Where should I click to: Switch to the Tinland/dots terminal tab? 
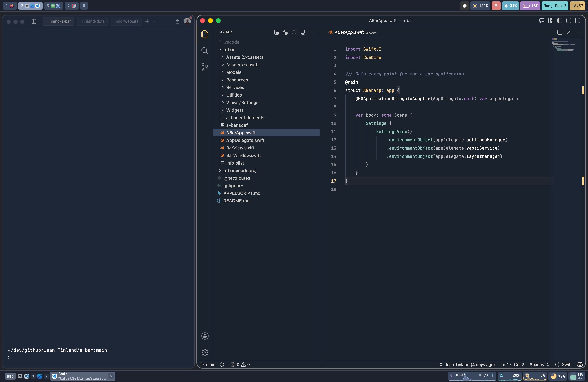[93, 21]
